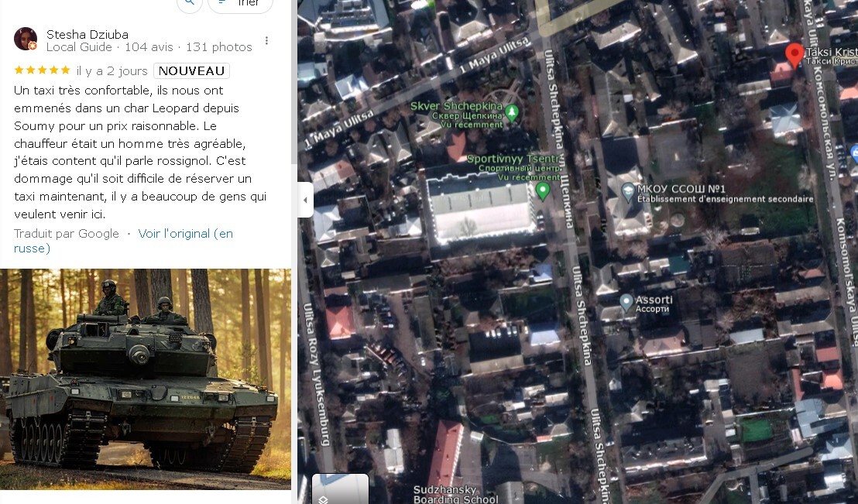Screen dimensions: 858x504
Task: Open Stesha Dziuba review options menu
Action: click(266, 40)
